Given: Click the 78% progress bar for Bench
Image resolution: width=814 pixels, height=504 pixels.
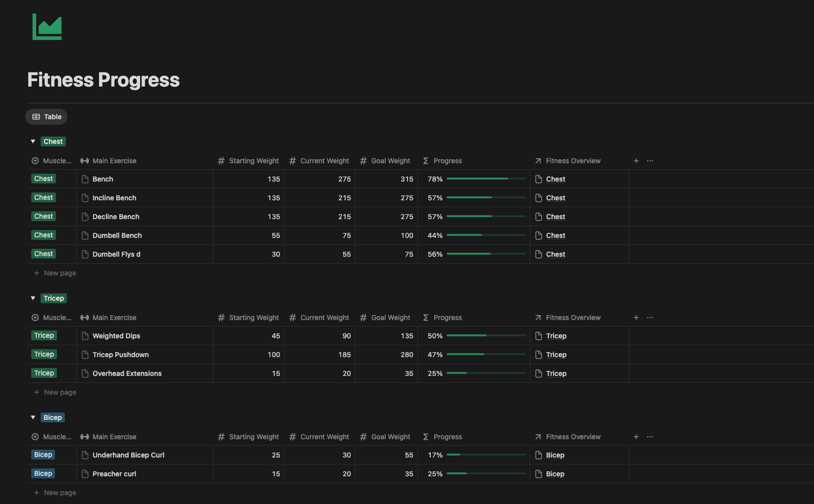Looking at the screenshot, I should pyautogui.click(x=486, y=179).
